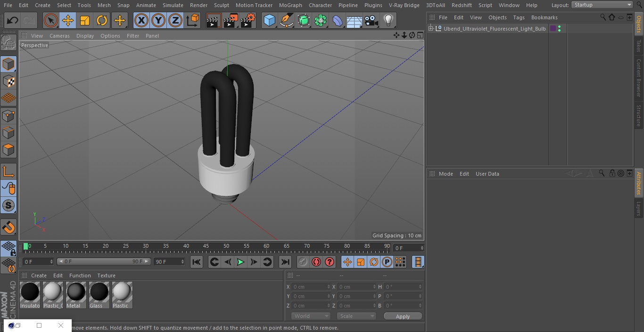
Task: Toggle Y axis lock
Action: (158, 20)
